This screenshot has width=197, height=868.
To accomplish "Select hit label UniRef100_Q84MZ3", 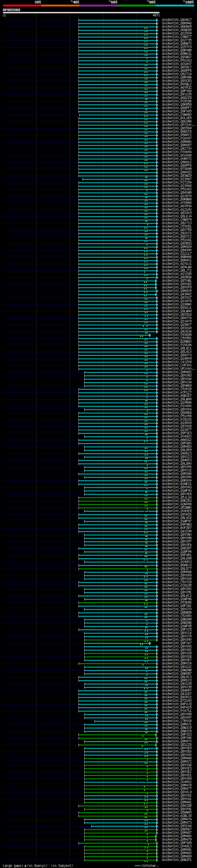I will coord(176,460).
